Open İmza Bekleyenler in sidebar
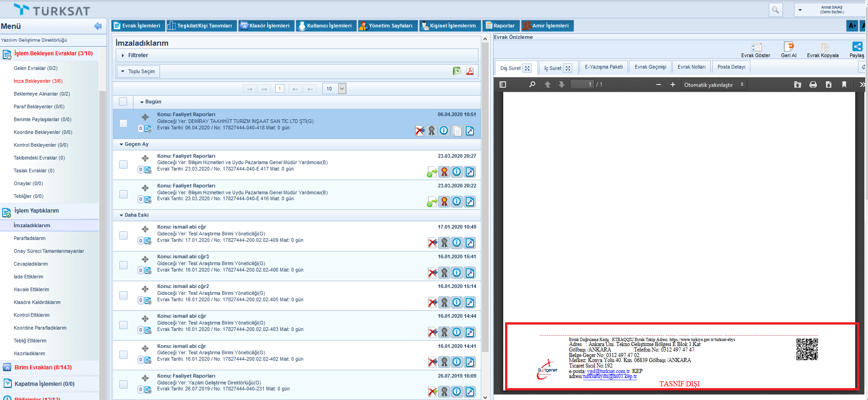 (x=38, y=81)
